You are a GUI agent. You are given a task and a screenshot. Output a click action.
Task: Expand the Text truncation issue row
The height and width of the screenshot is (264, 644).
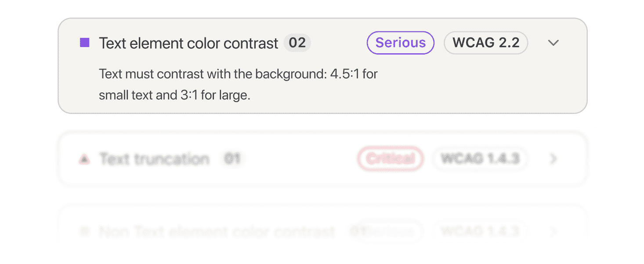coord(553,159)
